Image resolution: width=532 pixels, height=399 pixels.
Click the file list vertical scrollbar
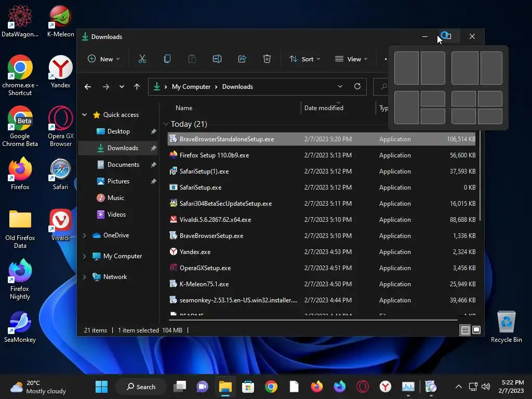[x=480, y=177]
